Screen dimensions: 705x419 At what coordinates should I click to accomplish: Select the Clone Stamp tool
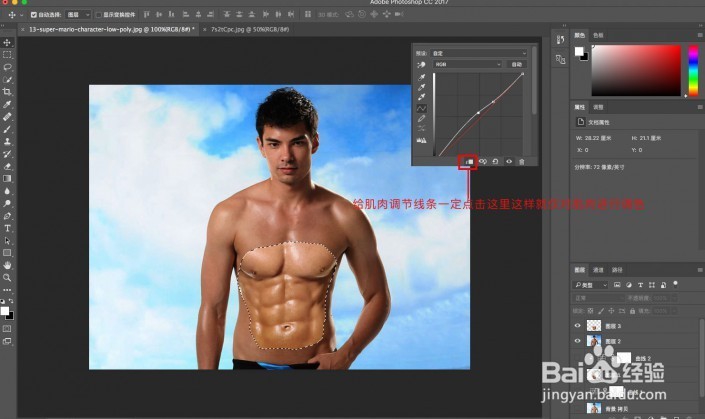pyautogui.click(x=7, y=142)
